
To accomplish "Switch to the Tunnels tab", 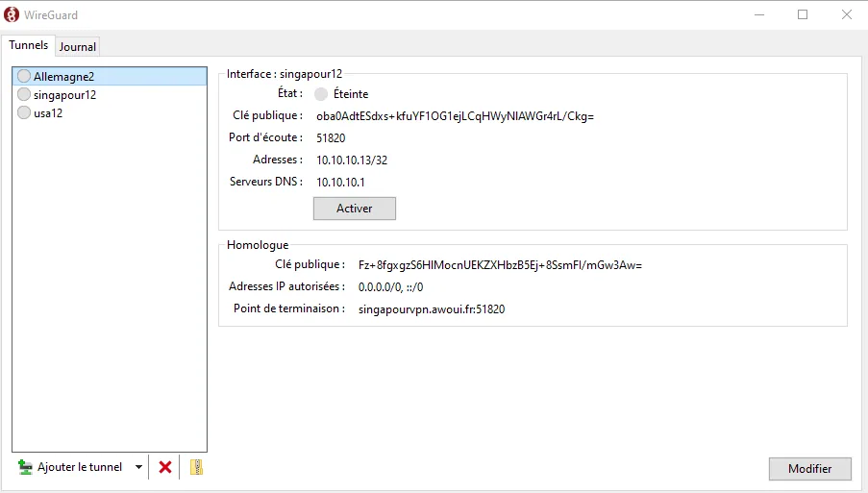I will click(x=28, y=45).
